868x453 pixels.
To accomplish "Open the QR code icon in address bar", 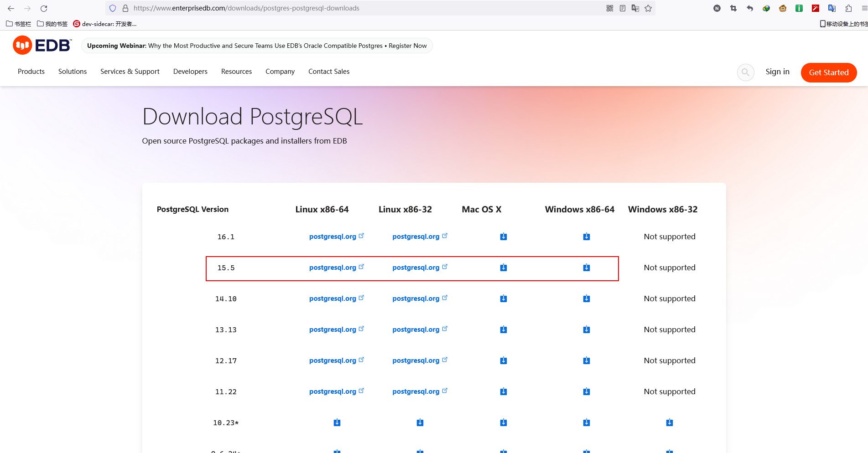I will pyautogui.click(x=610, y=8).
